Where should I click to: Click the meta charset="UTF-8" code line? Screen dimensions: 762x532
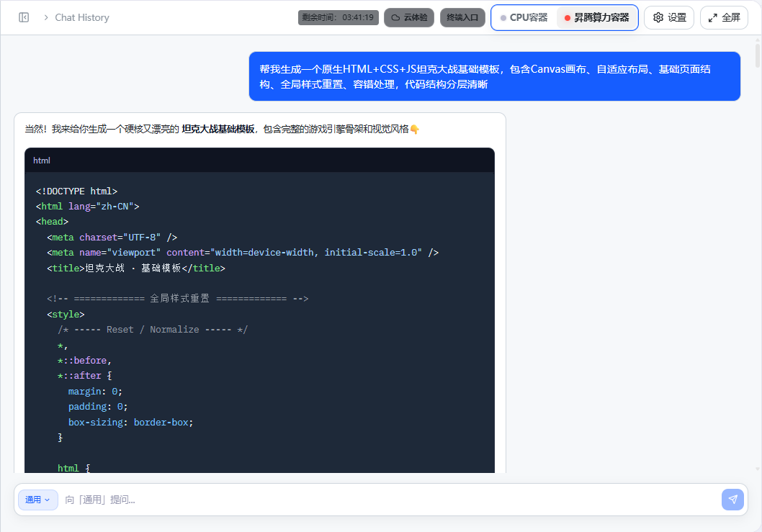point(112,237)
